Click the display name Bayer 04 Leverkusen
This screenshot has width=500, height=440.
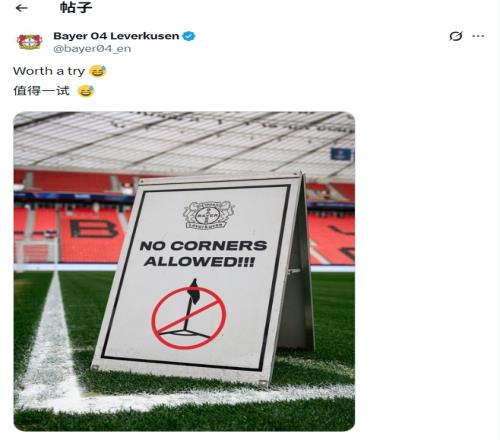[116, 36]
